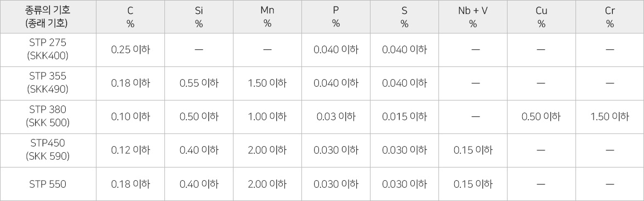Viewport: 644px width, 201px height.
Task: Select the 0.03 이하 P value for STP 380
Action: [336, 116]
